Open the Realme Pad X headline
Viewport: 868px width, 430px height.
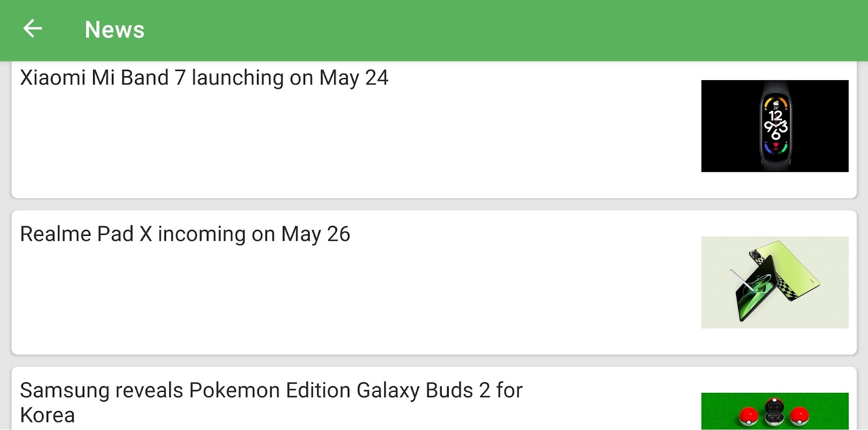[185, 234]
